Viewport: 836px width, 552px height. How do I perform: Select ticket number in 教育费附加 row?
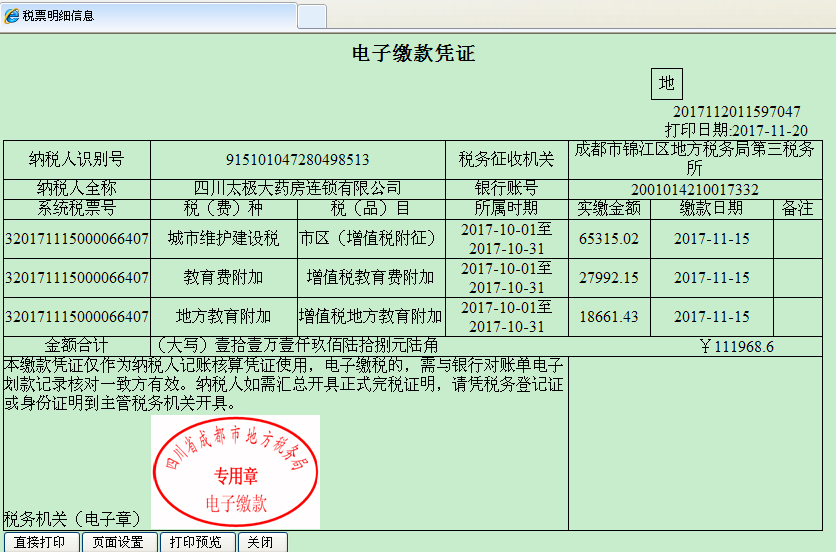tap(77, 278)
